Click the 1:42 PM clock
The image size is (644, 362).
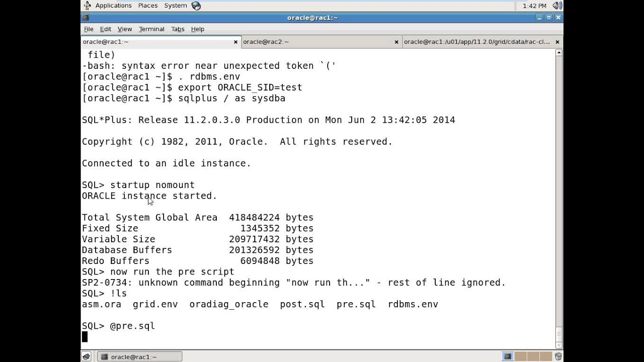(534, 6)
